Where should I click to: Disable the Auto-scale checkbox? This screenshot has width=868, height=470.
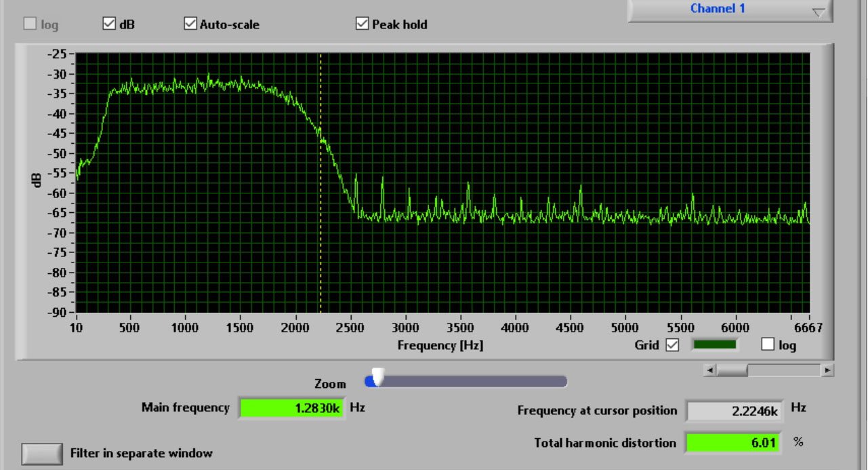190,24
